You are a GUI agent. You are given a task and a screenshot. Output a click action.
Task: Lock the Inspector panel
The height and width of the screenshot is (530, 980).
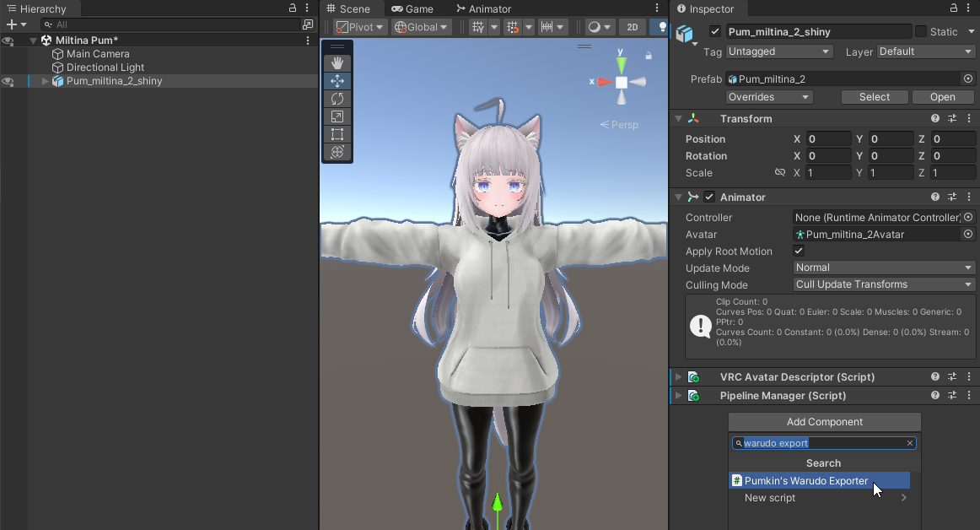[954, 8]
